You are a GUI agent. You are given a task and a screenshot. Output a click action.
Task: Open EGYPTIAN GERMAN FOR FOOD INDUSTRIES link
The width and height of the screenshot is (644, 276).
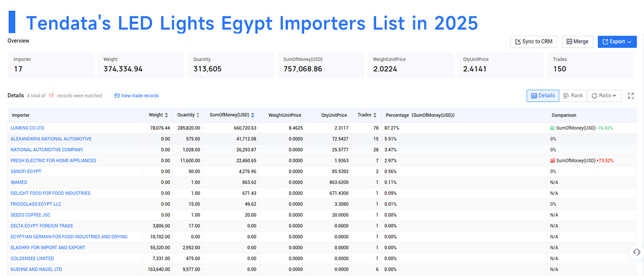(69, 236)
